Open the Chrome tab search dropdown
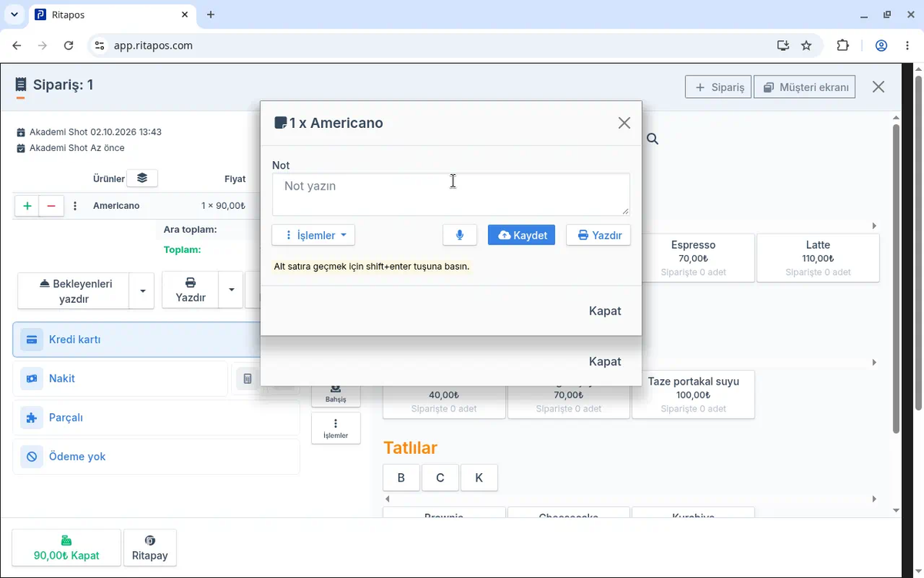The height and width of the screenshot is (578, 924). (x=14, y=15)
